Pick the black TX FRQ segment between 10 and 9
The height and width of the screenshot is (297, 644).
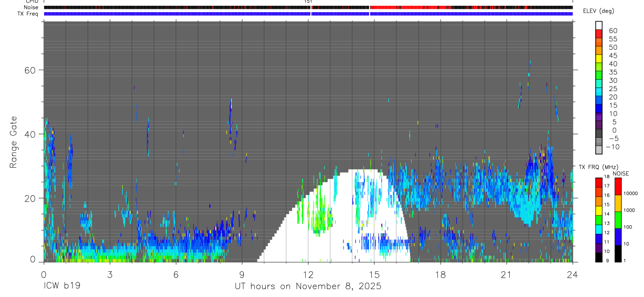[x=599, y=258]
